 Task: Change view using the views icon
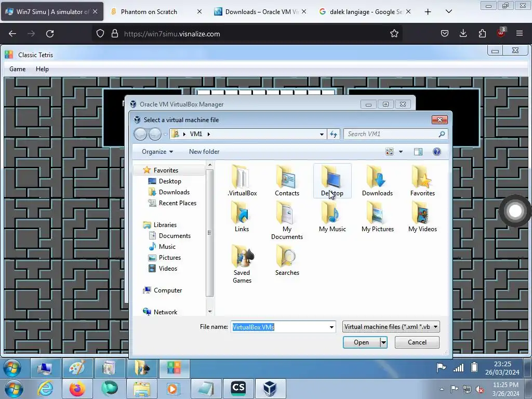click(x=390, y=152)
